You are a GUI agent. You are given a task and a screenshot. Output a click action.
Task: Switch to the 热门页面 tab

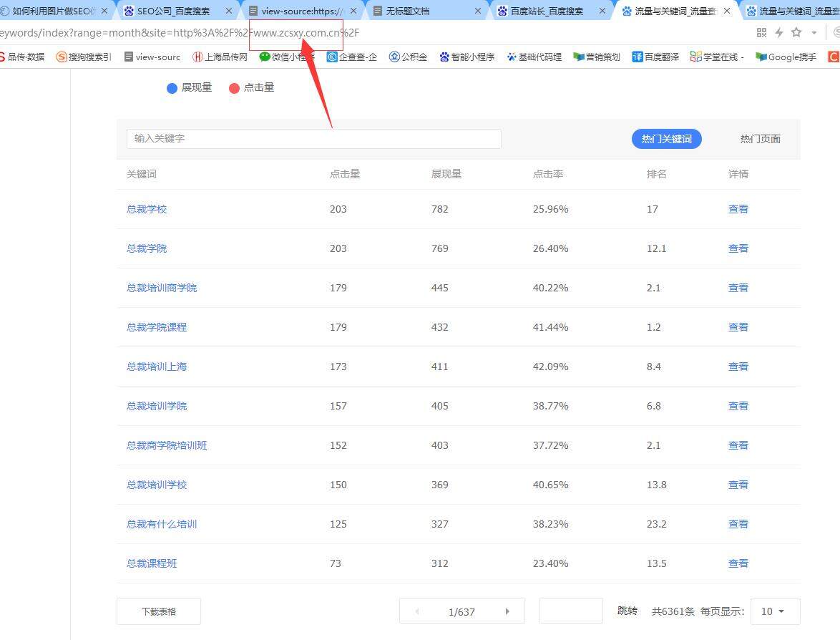(x=760, y=139)
